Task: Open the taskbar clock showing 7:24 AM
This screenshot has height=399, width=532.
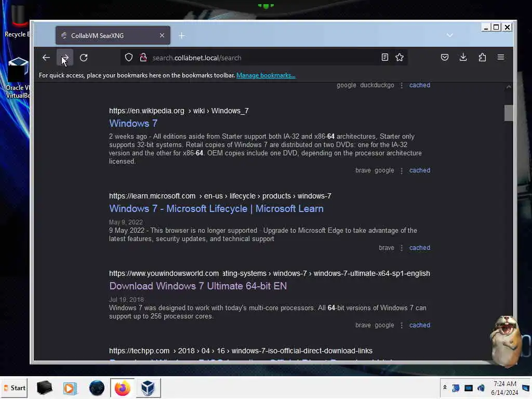Action: click(505, 388)
